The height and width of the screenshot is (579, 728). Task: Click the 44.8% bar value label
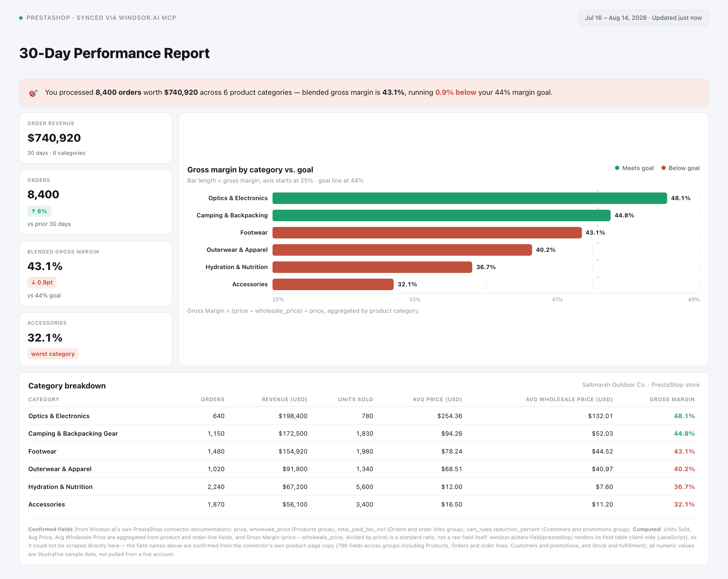coord(624,215)
